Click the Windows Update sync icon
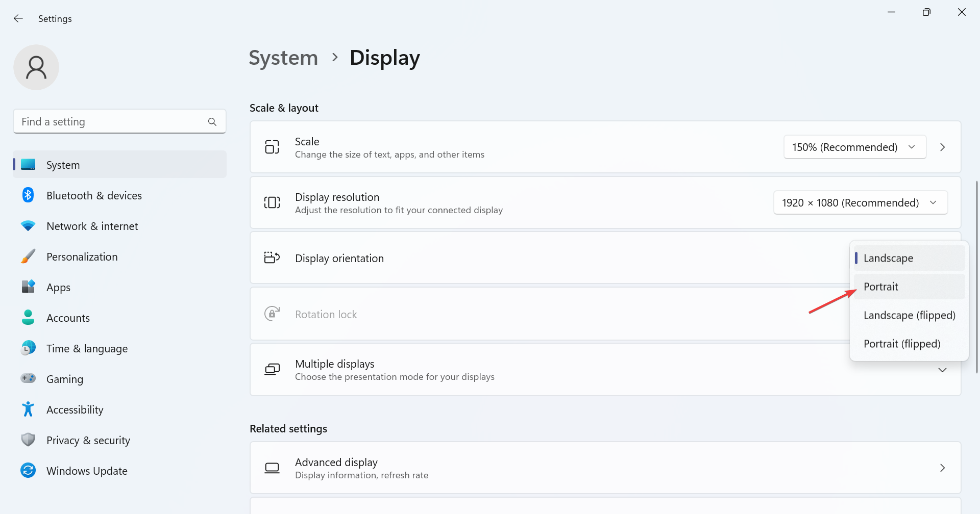The image size is (980, 514). tap(28, 470)
